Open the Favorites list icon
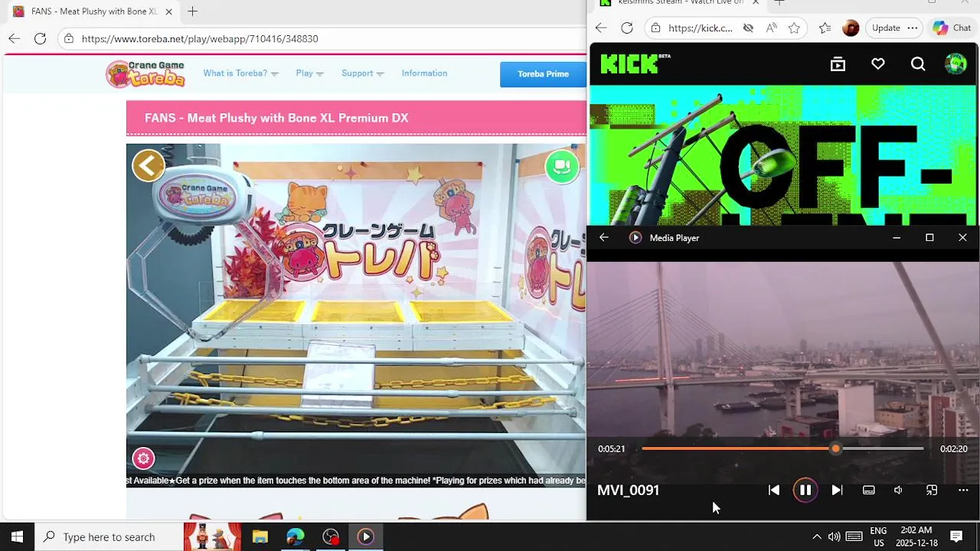980x551 pixels. pos(825,28)
